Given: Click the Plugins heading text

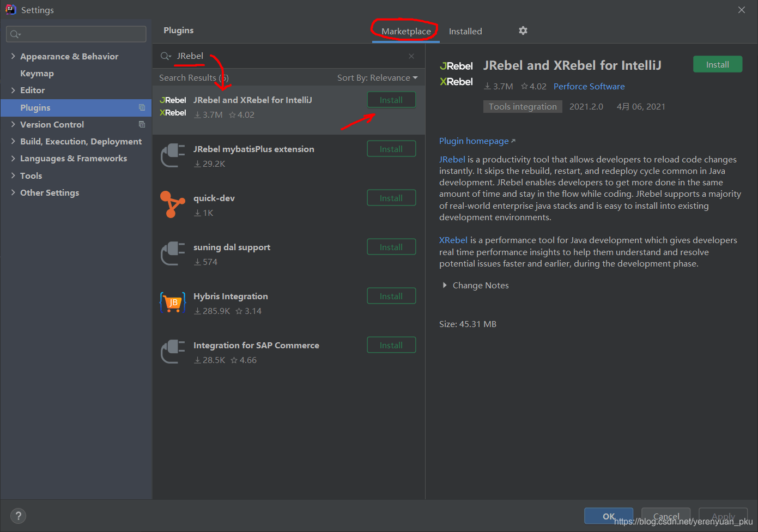Looking at the screenshot, I should (x=178, y=31).
